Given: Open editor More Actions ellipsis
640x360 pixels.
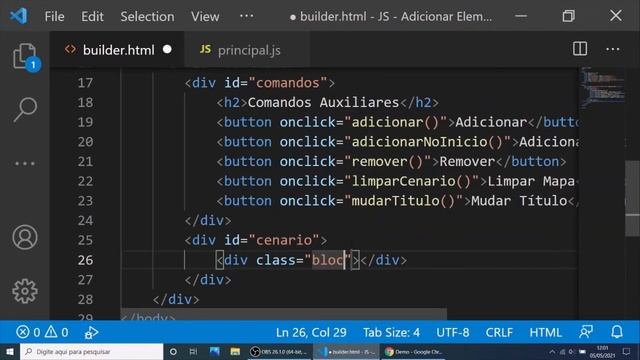Looking at the screenshot, I should [613, 49].
